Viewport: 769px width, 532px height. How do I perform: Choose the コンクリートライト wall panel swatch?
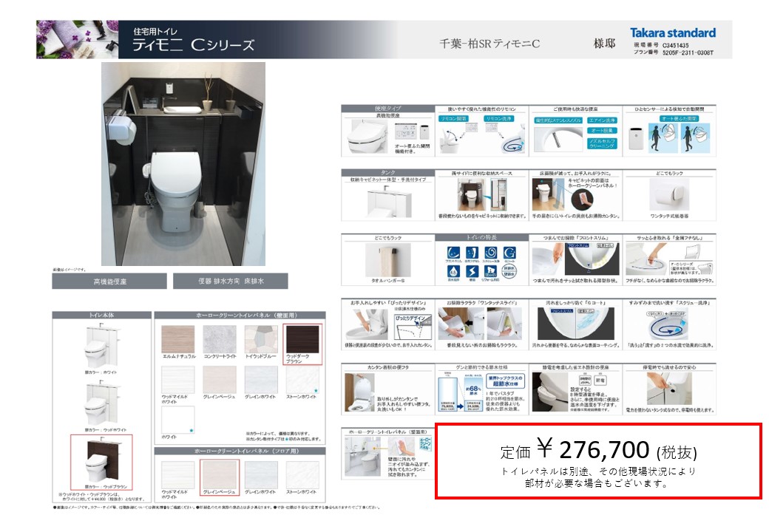(220, 341)
